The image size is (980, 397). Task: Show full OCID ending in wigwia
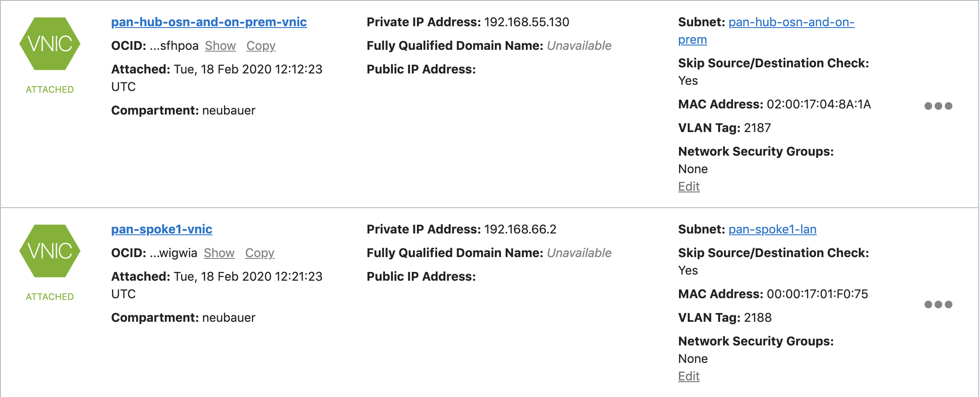click(219, 253)
